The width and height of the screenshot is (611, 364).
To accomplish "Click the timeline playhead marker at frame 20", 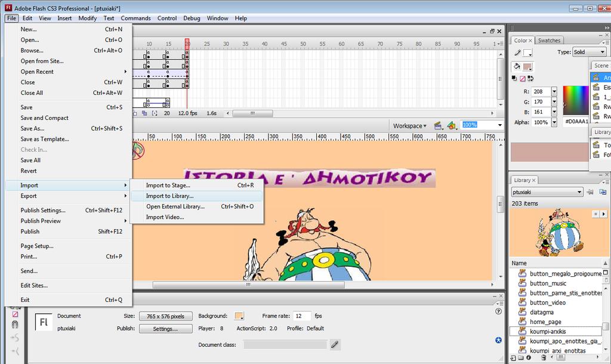I will coord(187,43).
